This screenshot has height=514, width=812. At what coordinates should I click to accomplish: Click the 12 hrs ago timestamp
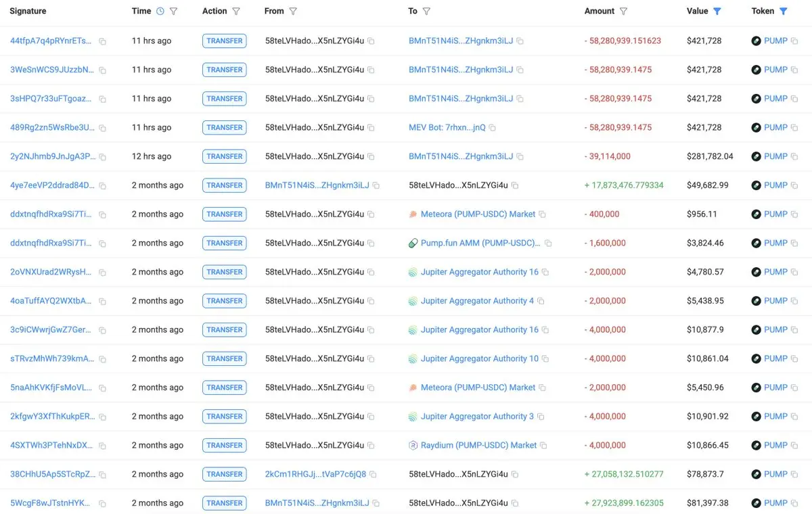pyautogui.click(x=152, y=156)
